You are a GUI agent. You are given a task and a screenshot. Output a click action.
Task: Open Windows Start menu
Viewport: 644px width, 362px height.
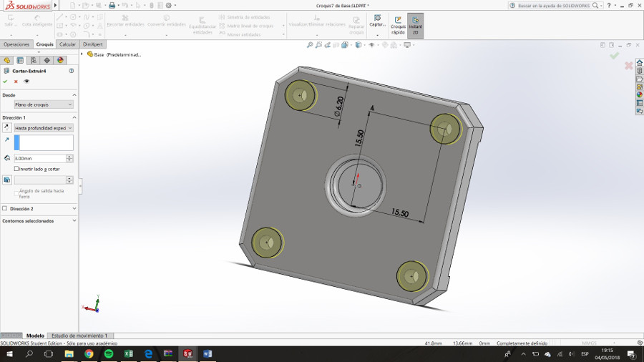click(x=9, y=354)
